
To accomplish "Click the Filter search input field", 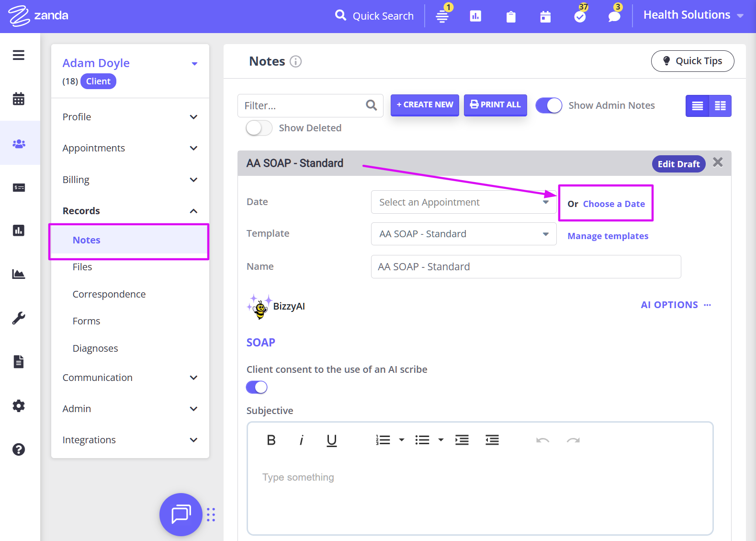I will (x=303, y=105).
